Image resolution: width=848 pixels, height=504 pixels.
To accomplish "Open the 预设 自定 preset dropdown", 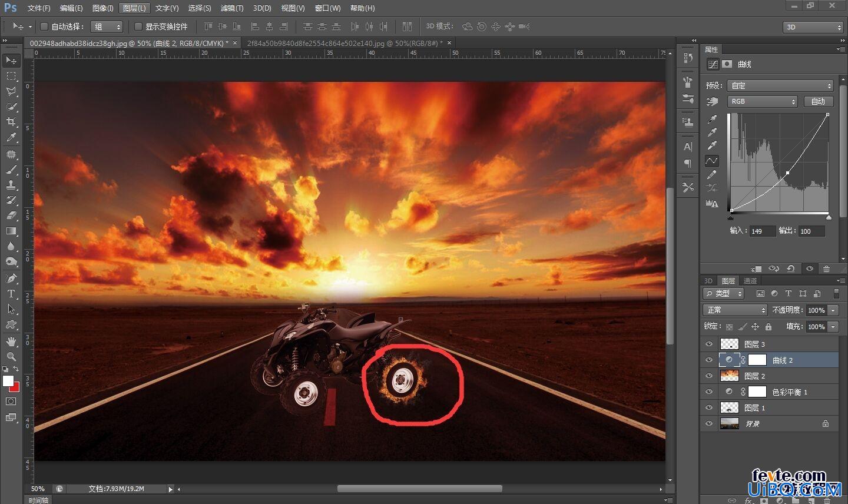I will pos(780,85).
